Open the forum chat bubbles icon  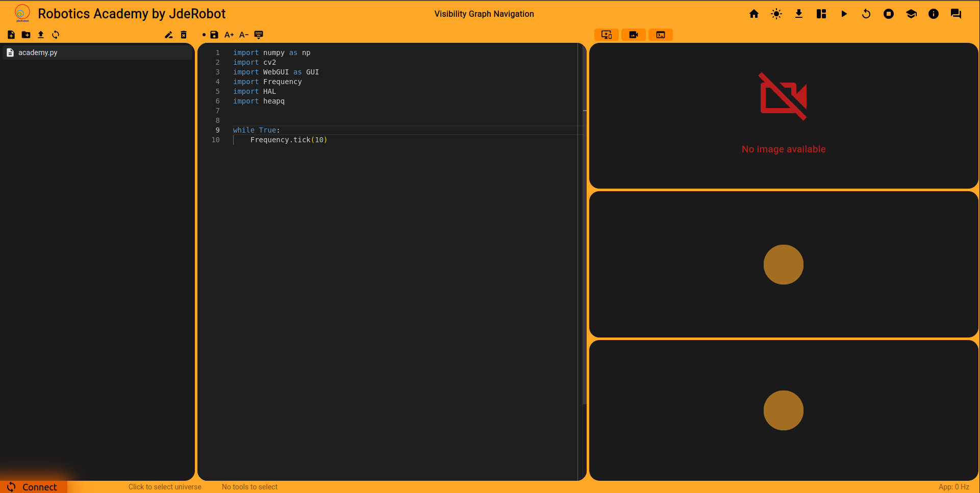click(956, 14)
